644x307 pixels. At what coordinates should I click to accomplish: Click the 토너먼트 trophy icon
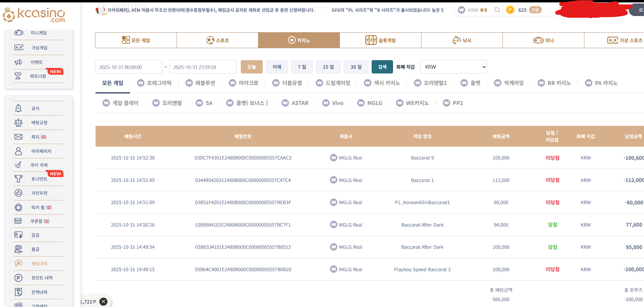pos(18,179)
